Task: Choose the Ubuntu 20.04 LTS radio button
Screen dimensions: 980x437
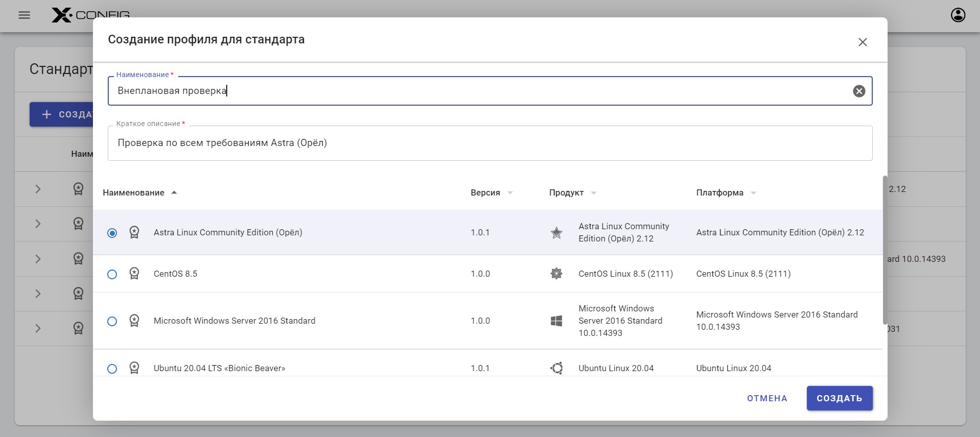Action: [x=112, y=369]
